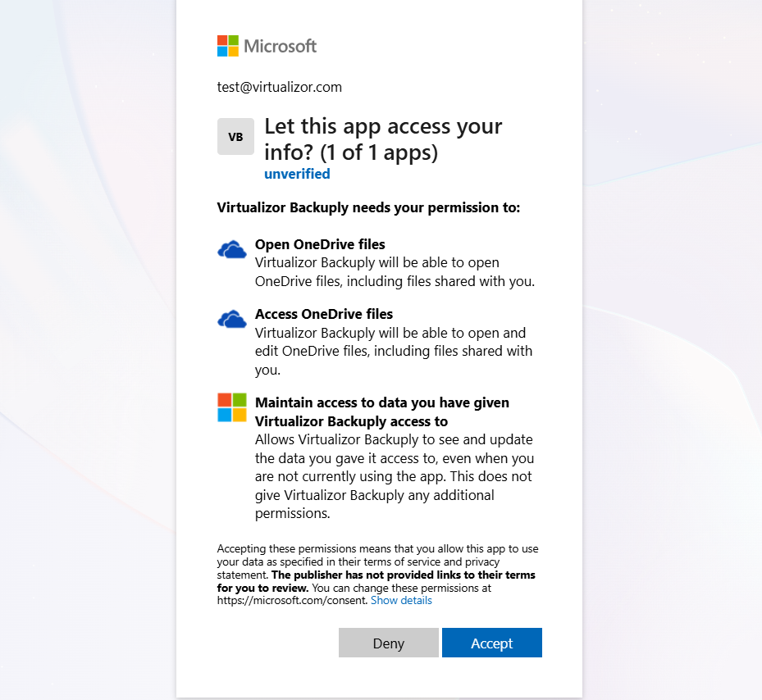Click the heading Let this app access your info
Viewport: 762px width, 700px height.
(x=383, y=139)
